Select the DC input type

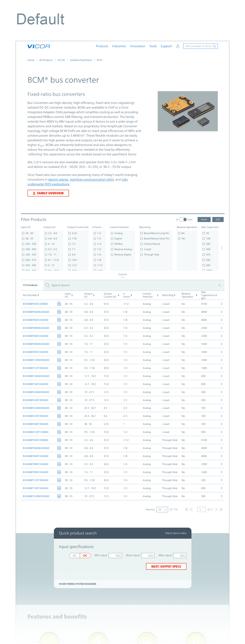(85, 556)
